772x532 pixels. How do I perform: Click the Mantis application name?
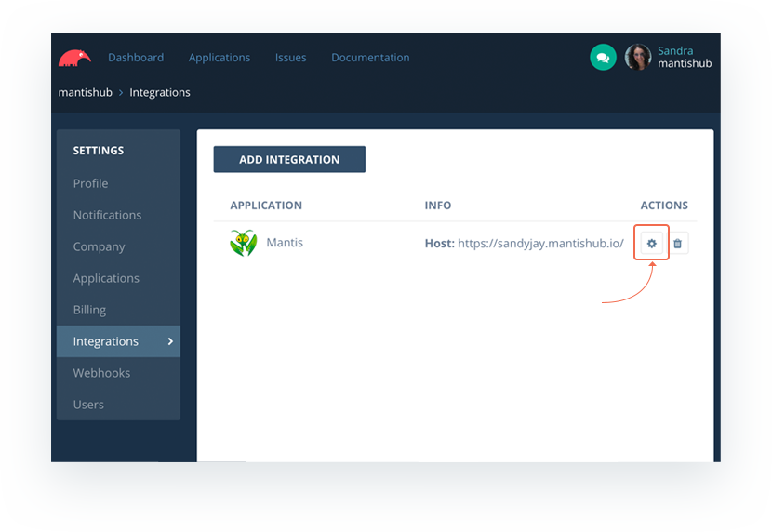coord(285,243)
